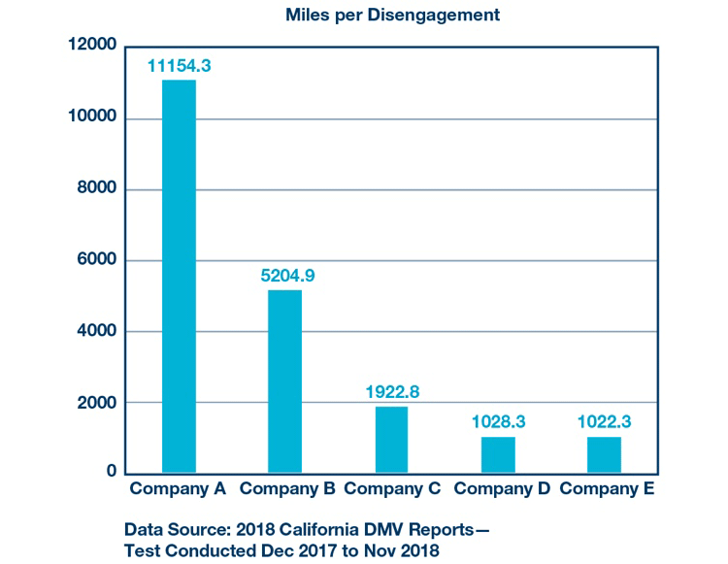Click the Company A bar
The image size is (728, 564).
(179, 277)
